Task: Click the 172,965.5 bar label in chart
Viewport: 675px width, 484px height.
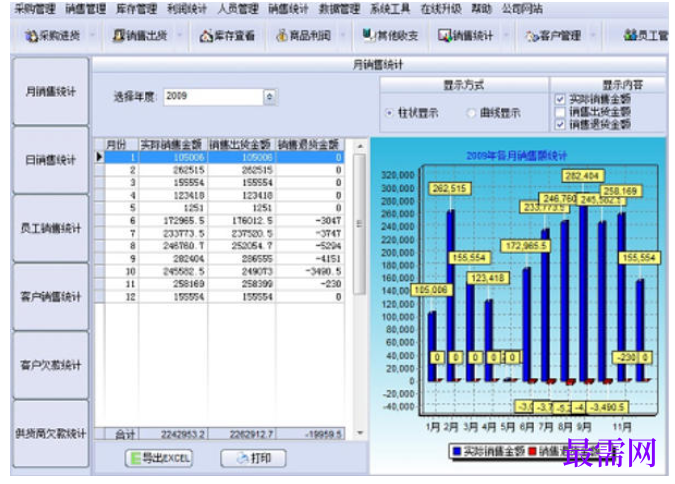Action: point(526,246)
